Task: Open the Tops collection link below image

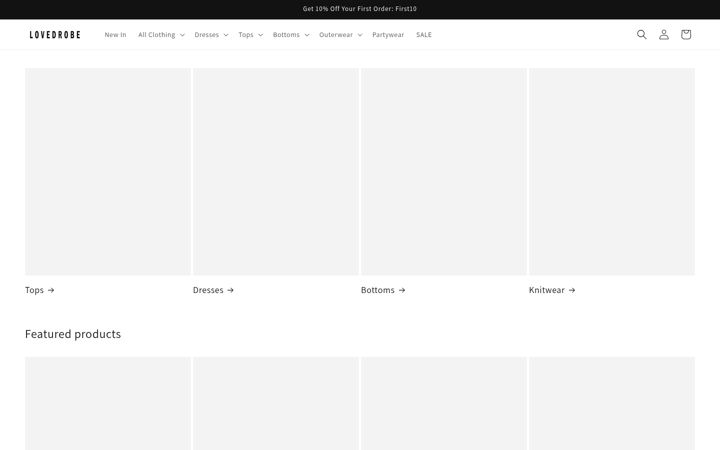Action: click(40, 290)
